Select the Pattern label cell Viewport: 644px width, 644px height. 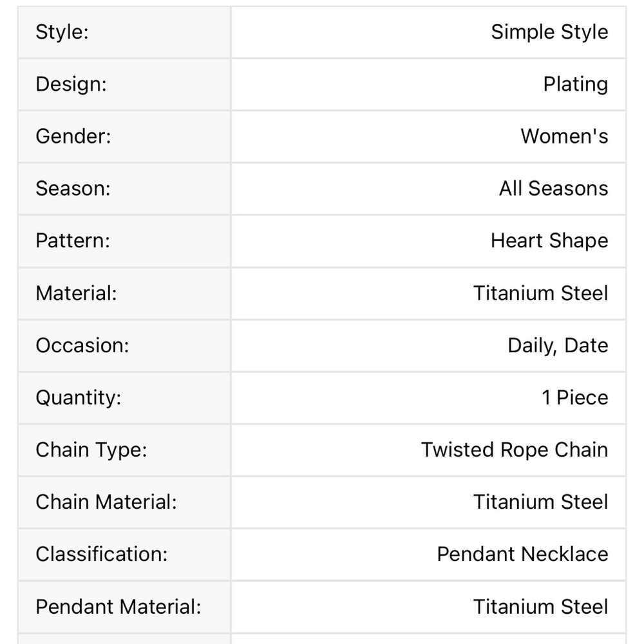click(x=124, y=241)
